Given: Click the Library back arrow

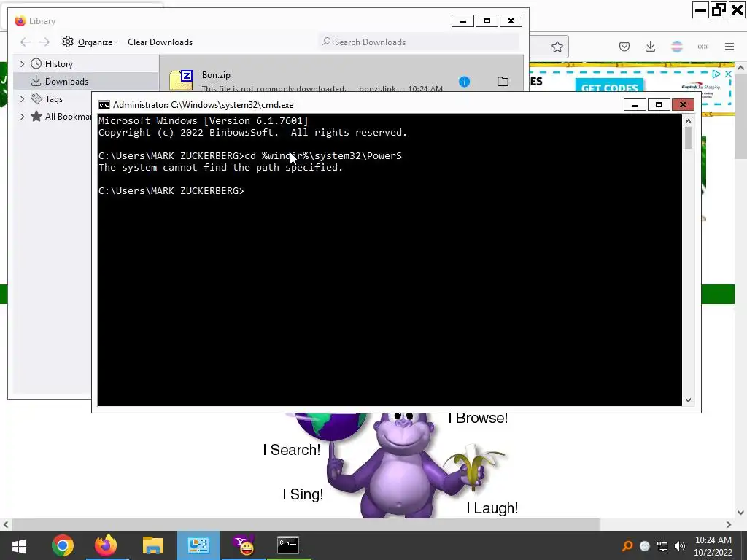Looking at the screenshot, I should [26, 42].
